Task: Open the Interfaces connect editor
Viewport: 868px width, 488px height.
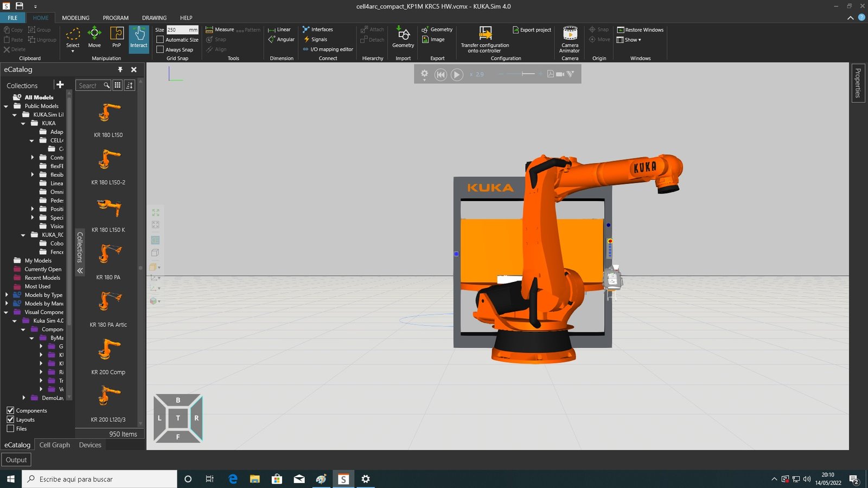Action: point(318,30)
